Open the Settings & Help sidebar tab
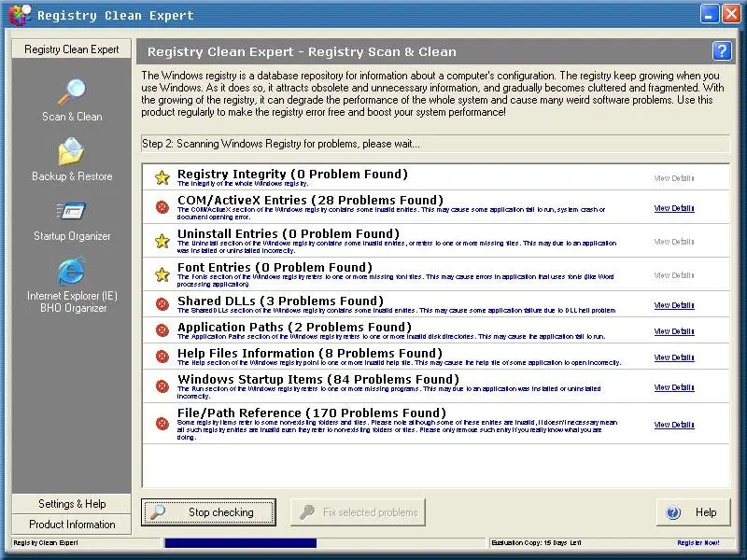Image resolution: width=747 pixels, height=560 pixels. tap(72, 504)
